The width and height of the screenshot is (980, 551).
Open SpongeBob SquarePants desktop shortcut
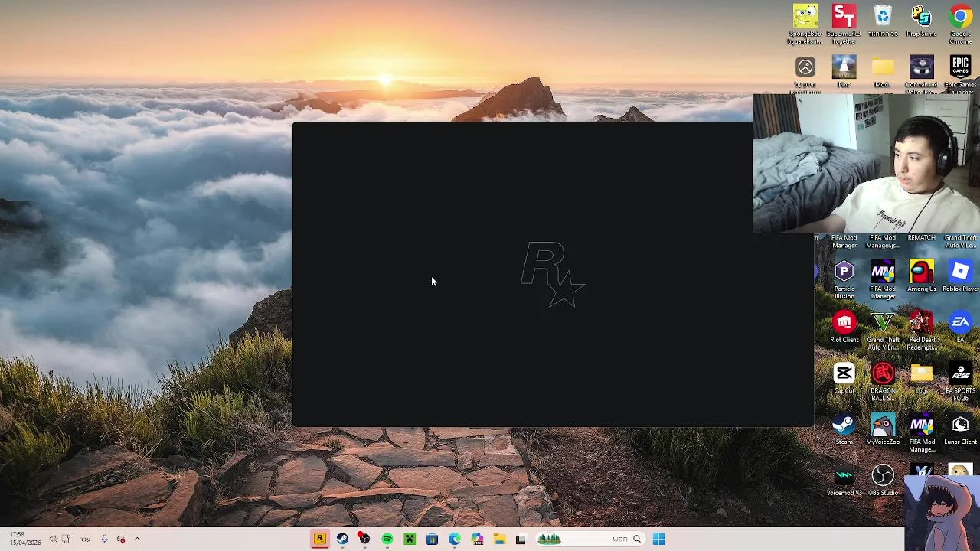[x=805, y=24]
